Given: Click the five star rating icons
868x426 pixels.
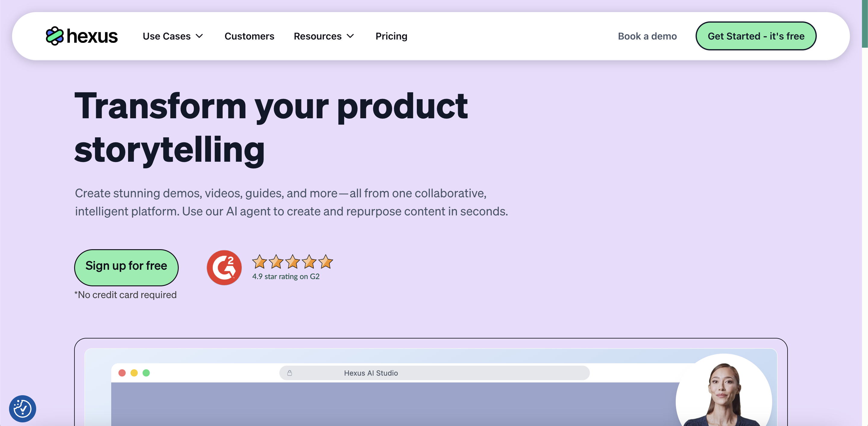Looking at the screenshot, I should 292,262.
